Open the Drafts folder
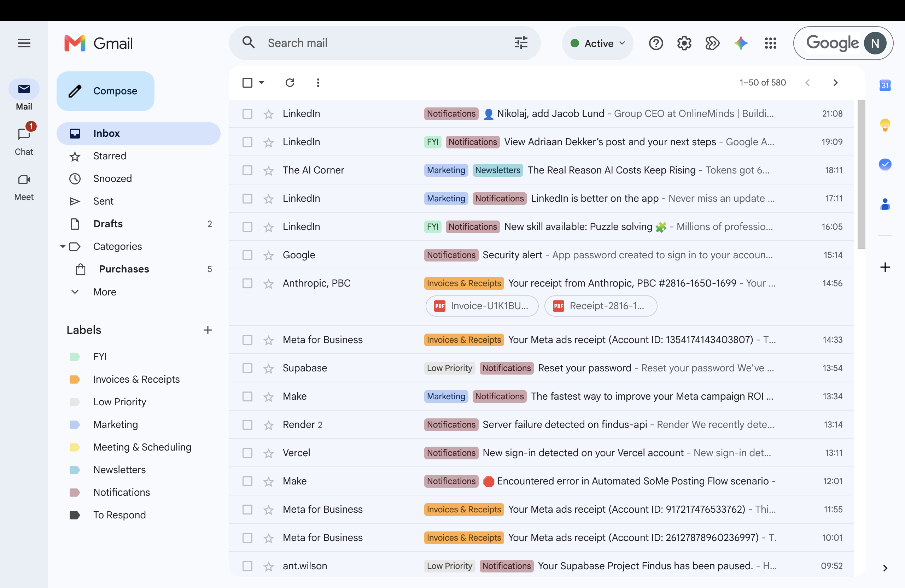Viewport: 905px width, 588px height. 139,224
